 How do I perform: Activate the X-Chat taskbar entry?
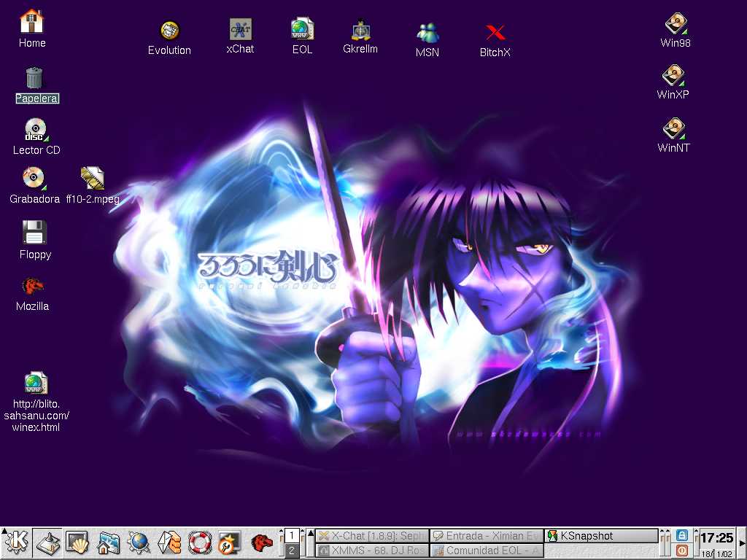[372, 536]
